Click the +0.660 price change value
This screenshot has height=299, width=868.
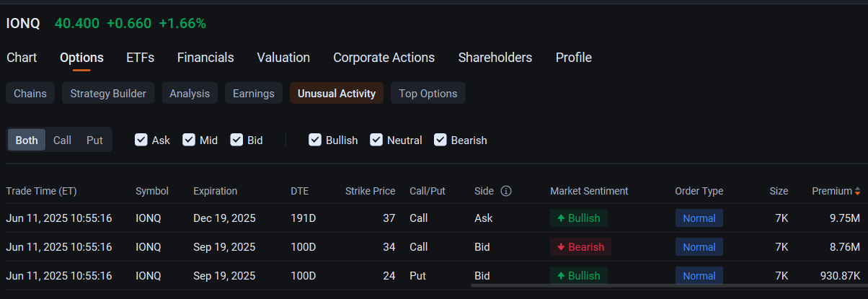point(129,23)
